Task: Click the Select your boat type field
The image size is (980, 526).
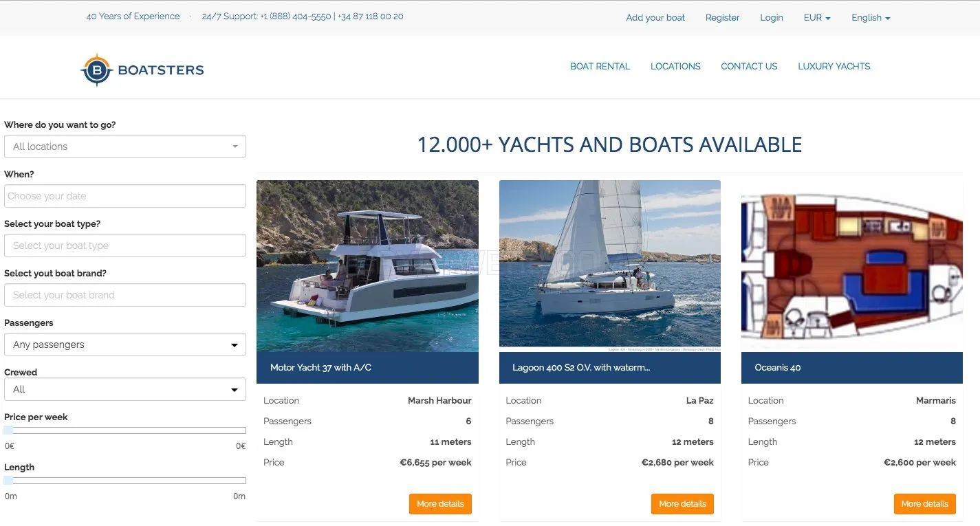Action: click(125, 245)
